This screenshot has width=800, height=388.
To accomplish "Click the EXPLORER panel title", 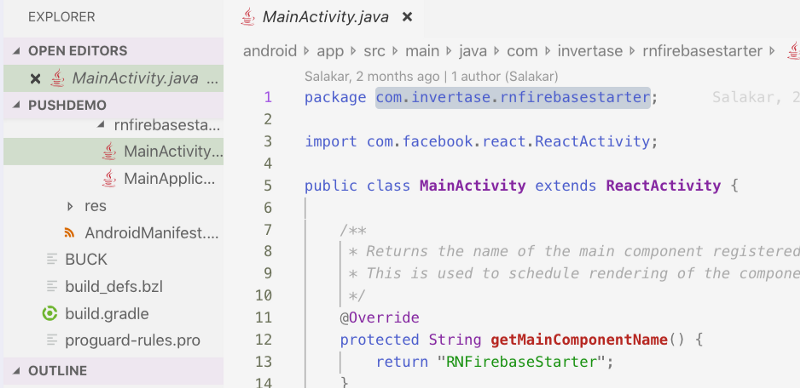I will pyautogui.click(x=61, y=17).
